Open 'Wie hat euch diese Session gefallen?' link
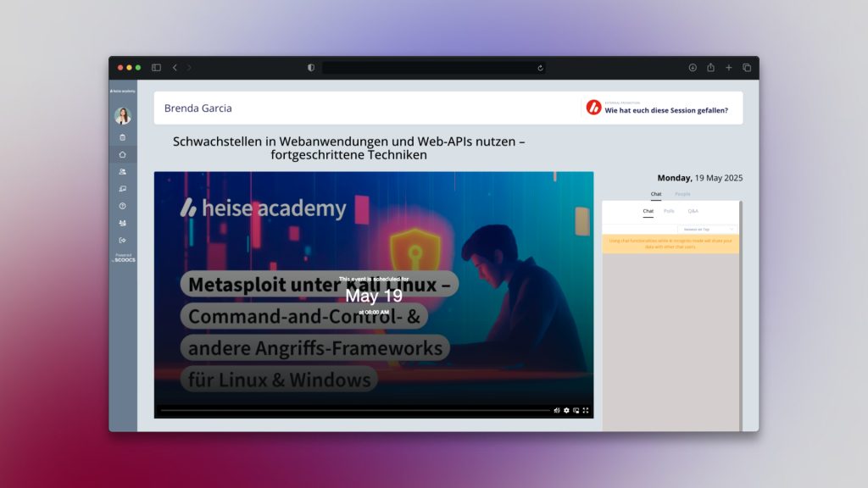 click(666, 111)
